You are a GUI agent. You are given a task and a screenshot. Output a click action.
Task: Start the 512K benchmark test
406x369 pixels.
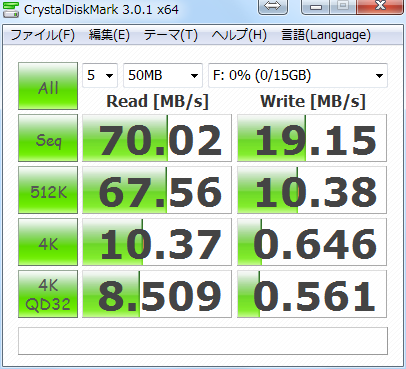[48, 190]
